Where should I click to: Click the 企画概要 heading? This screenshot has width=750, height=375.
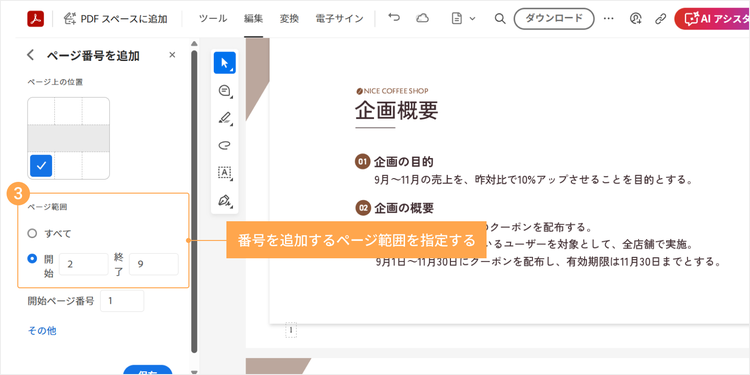click(x=397, y=111)
